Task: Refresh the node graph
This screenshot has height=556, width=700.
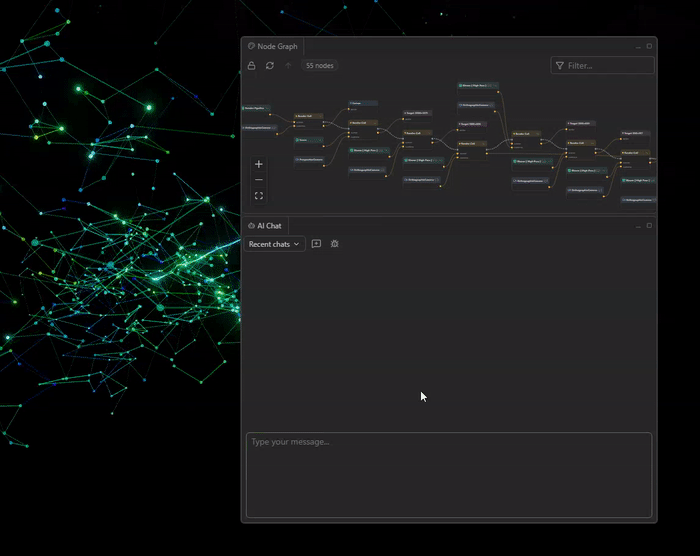Action: click(x=270, y=66)
